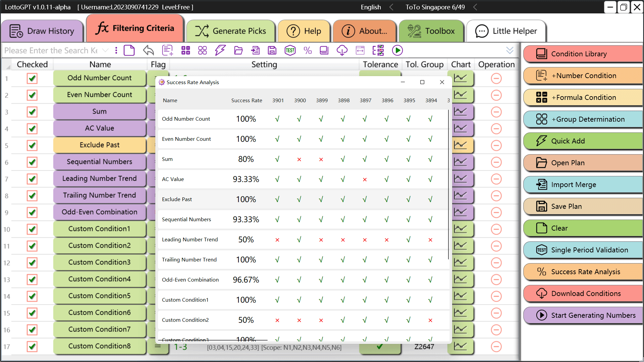The height and width of the screenshot is (362, 644).
Task: Open chart for Custom Condition8 row
Action: coord(461,346)
